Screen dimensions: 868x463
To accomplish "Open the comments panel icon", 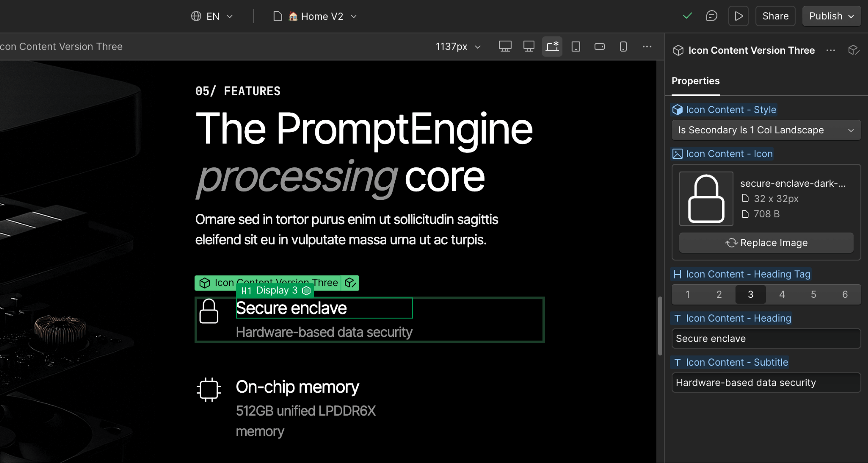I will click(711, 16).
